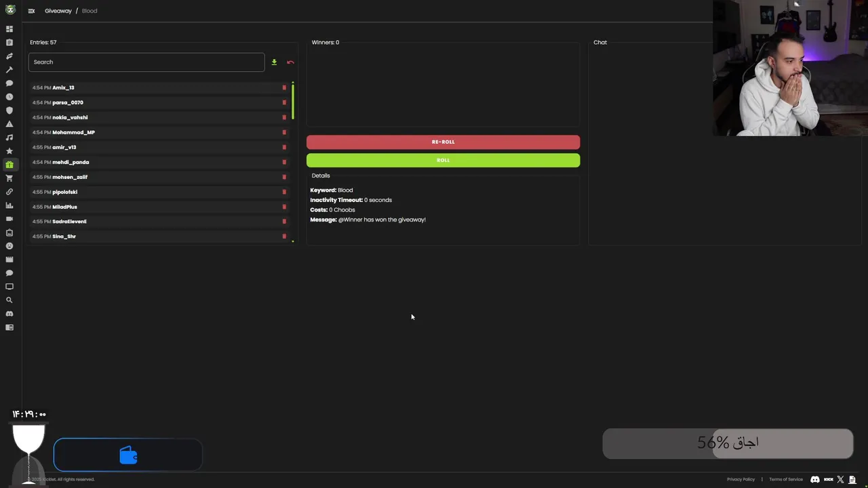868x488 pixels.
Task: Open the Terms of Service link
Action: point(786,479)
